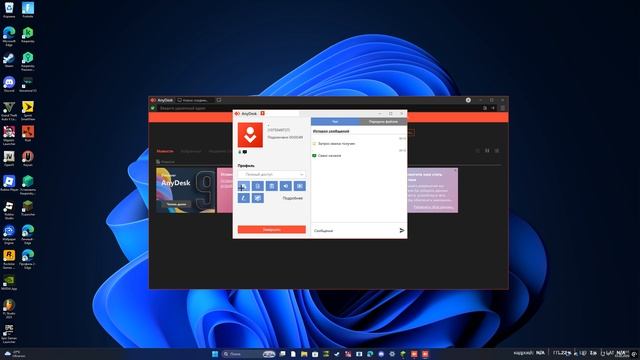Click the remote address field in main AnyDesk window
The height and width of the screenshot is (360, 640).
click(x=318, y=108)
